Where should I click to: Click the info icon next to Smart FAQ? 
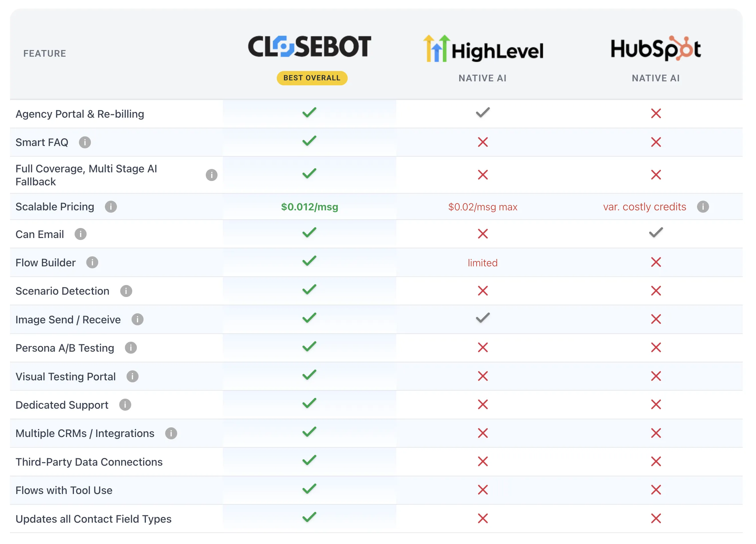pos(85,142)
